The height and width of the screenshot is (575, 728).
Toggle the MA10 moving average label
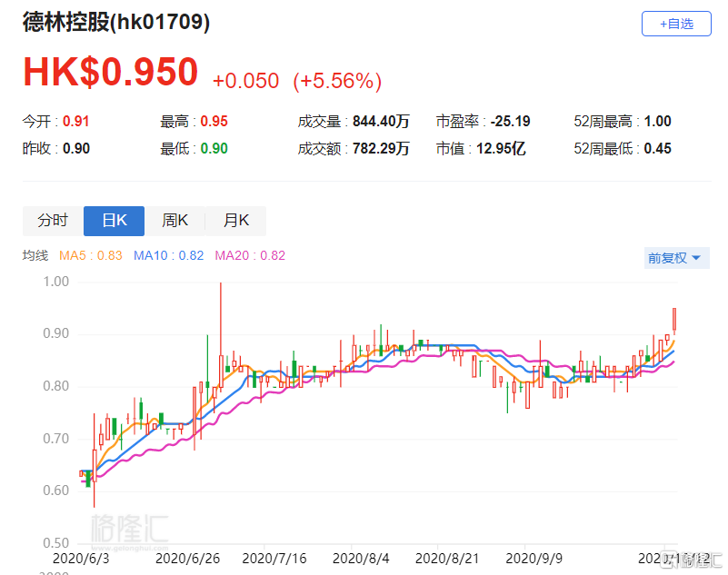point(168,256)
